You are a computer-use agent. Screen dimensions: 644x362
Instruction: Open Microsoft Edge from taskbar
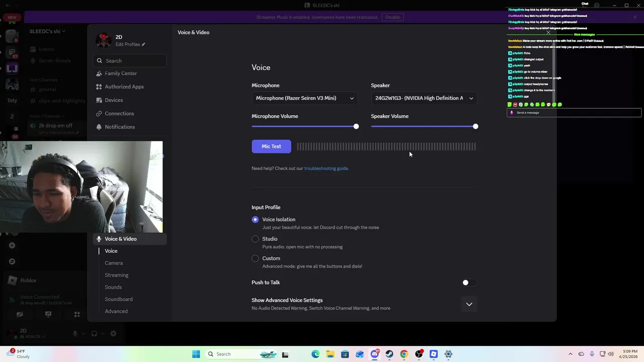(315, 354)
